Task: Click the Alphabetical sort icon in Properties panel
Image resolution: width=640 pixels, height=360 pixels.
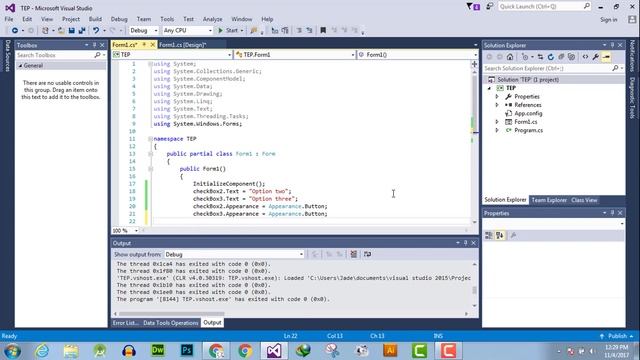Action: pos(500,235)
